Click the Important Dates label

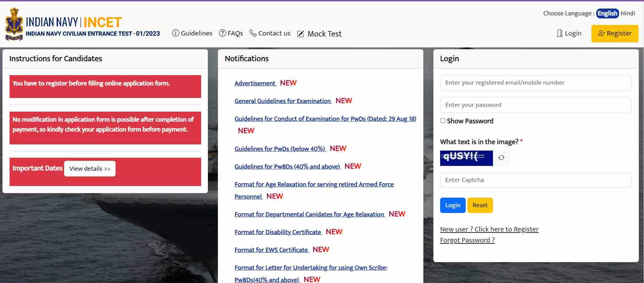click(38, 168)
